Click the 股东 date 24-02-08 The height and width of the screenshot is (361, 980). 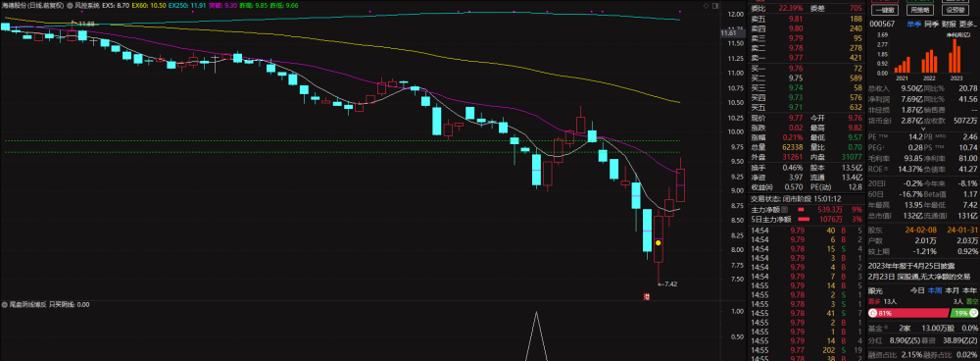pos(919,231)
